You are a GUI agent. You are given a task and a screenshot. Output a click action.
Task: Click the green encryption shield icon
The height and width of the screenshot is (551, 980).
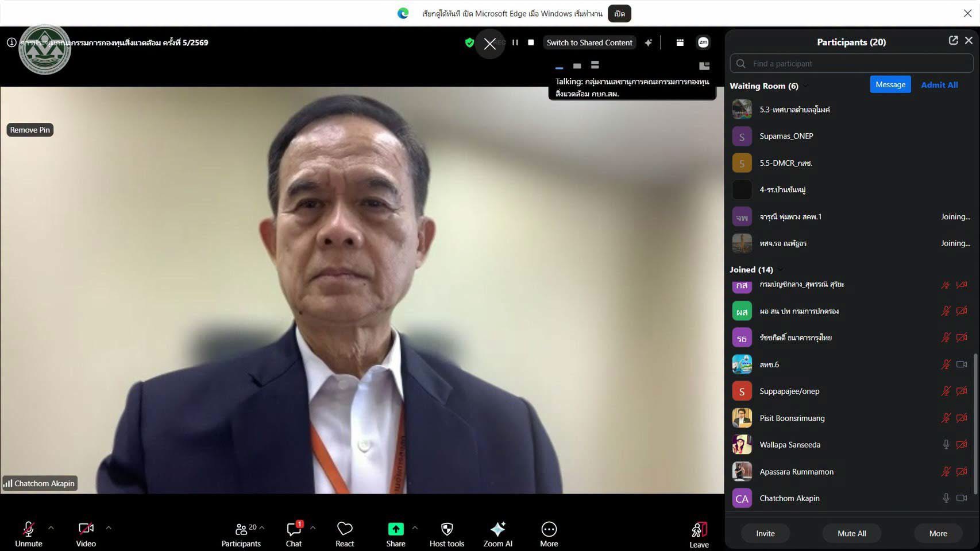469,42
